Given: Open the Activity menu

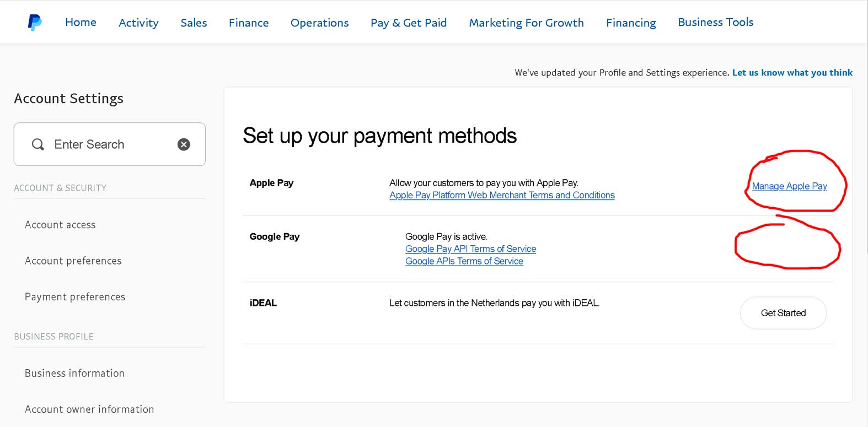Looking at the screenshot, I should [x=138, y=23].
